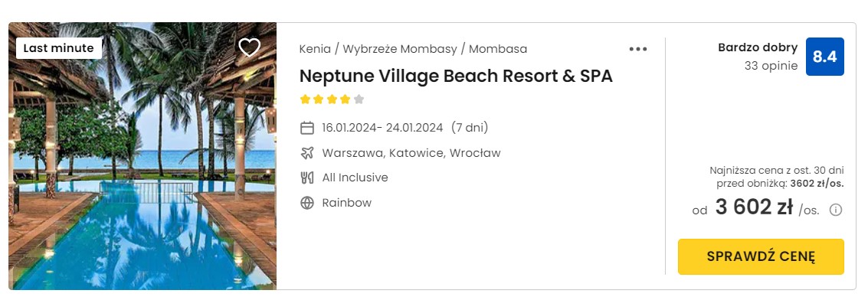This screenshot has width=868, height=300.
Task: Open the three-dots options menu
Action: click(637, 49)
